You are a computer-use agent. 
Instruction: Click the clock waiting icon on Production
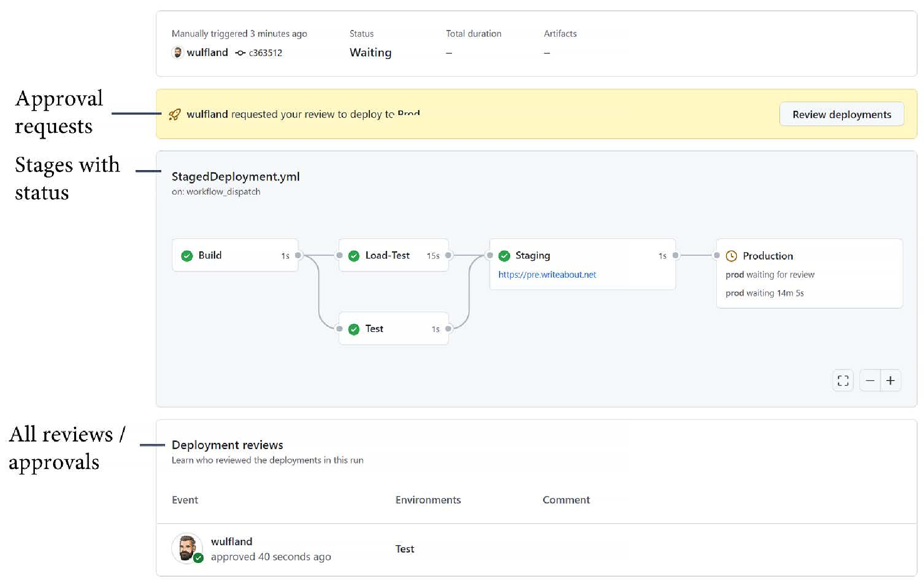tap(731, 256)
